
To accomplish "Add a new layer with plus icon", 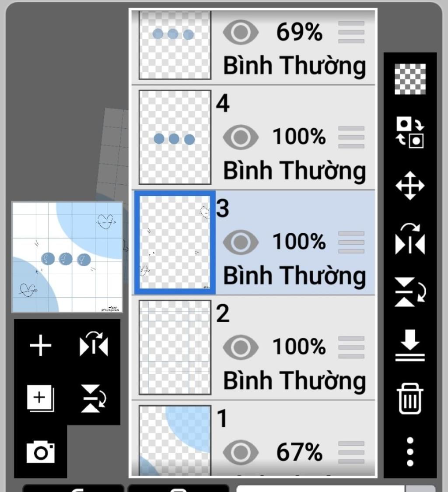I will (41, 345).
